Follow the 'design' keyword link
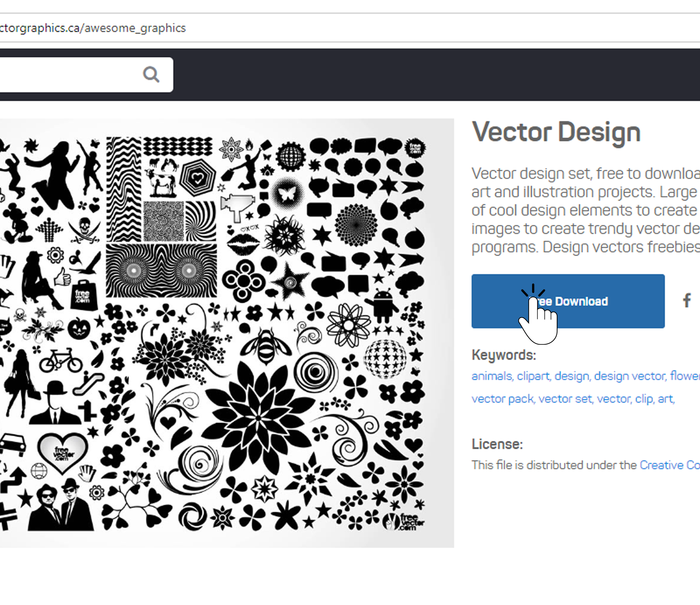Image resolution: width=700 pixels, height=605 pixels. click(x=572, y=376)
